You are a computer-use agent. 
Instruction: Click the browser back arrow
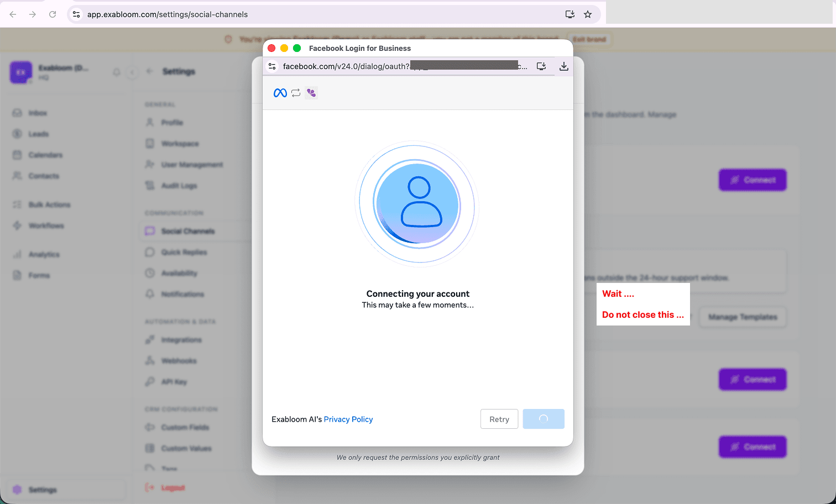pyautogui.click(x=13, y=14)
